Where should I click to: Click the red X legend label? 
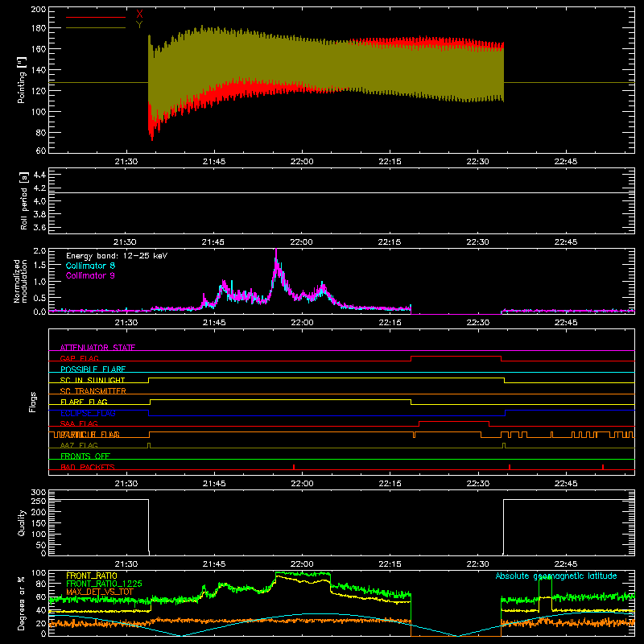pyautogui.click(x=139, y=14)
